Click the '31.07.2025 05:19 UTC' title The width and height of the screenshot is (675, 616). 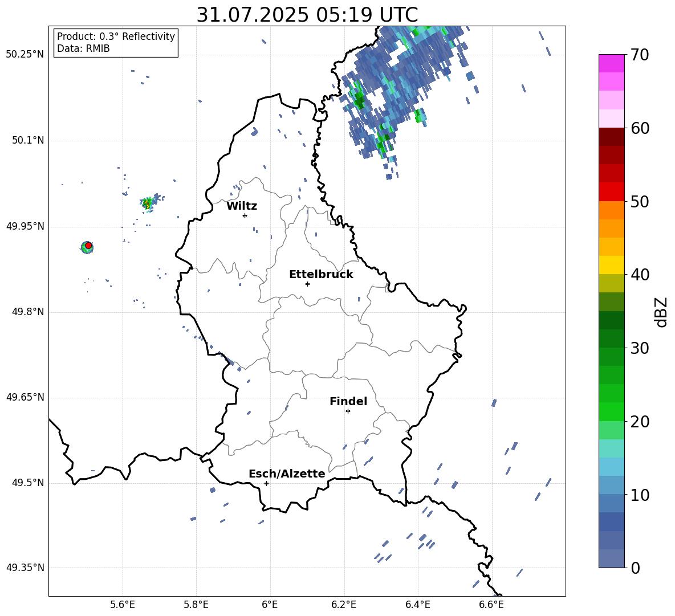click(x=307, y=15)
